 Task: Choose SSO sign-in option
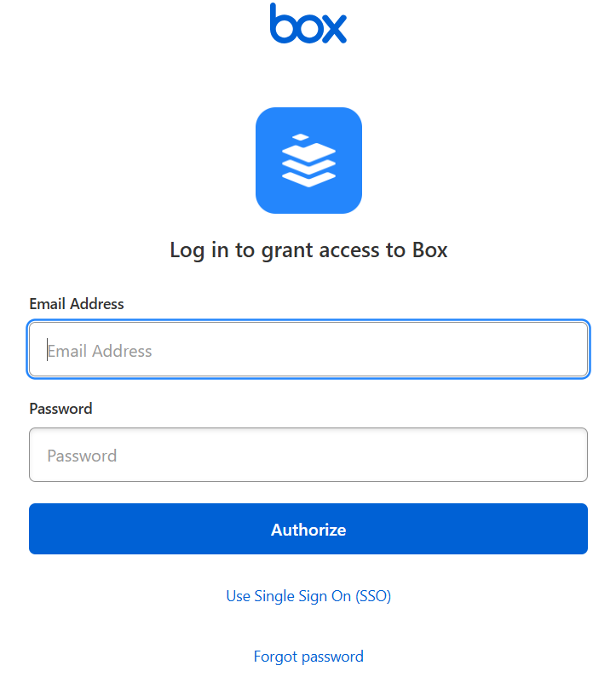click(x=308, y=596)
